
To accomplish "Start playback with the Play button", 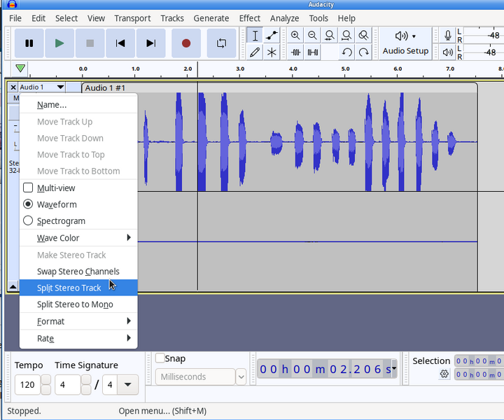I will pos(59,43).
